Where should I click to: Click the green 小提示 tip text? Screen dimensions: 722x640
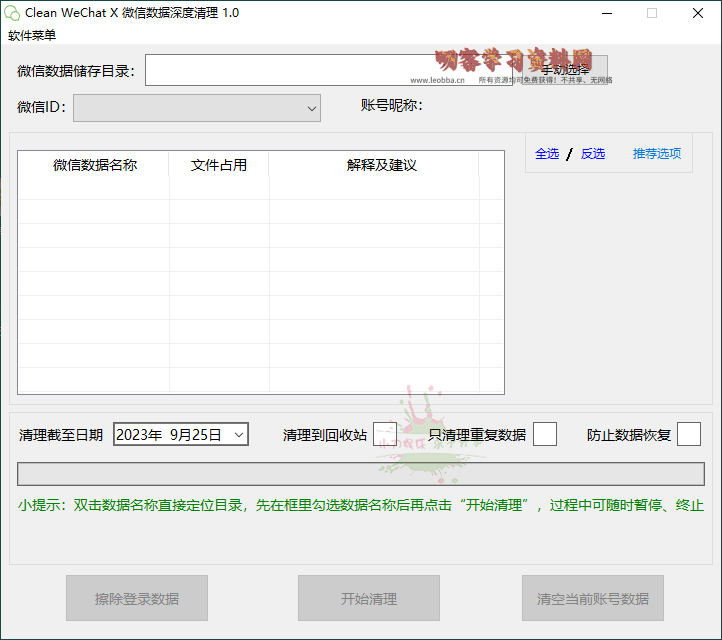(x=361, y=505)
